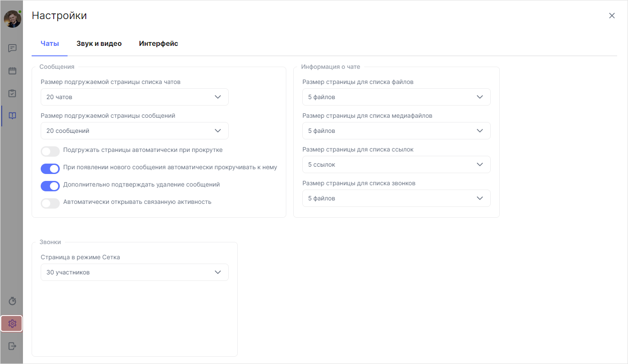The height and width of the screenshot is (364, 628).
Task: Enable auto-loading pages while scrolling
Action: click(50, 151)
